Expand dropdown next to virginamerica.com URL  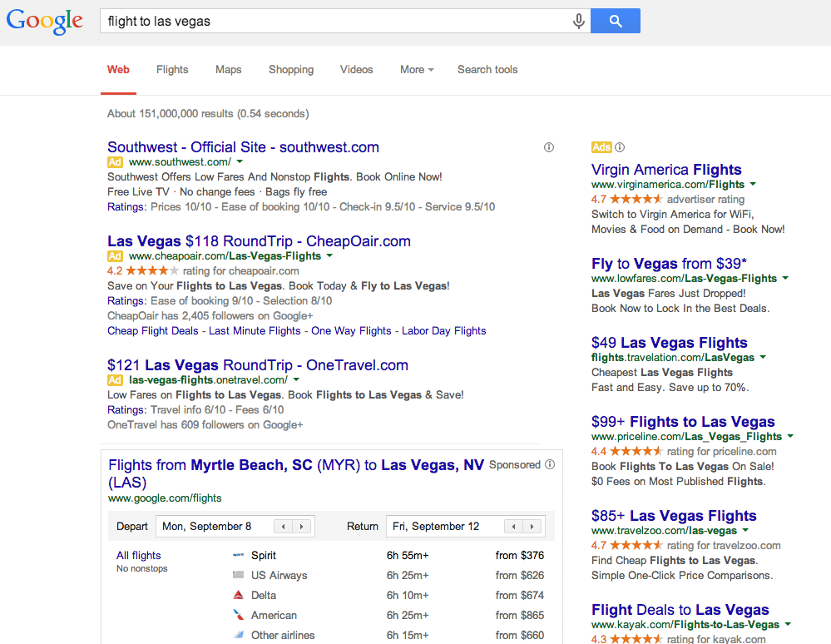coord(753,184)
